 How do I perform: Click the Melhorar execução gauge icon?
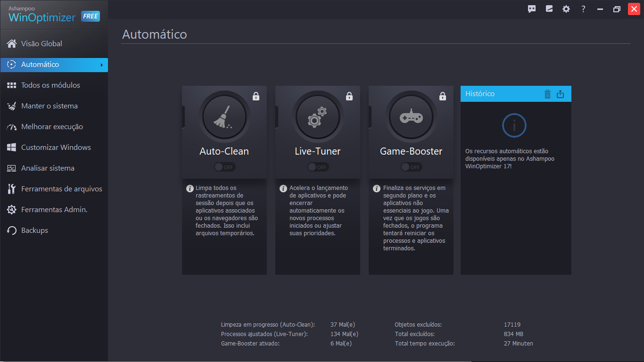(x=12, y=127)
